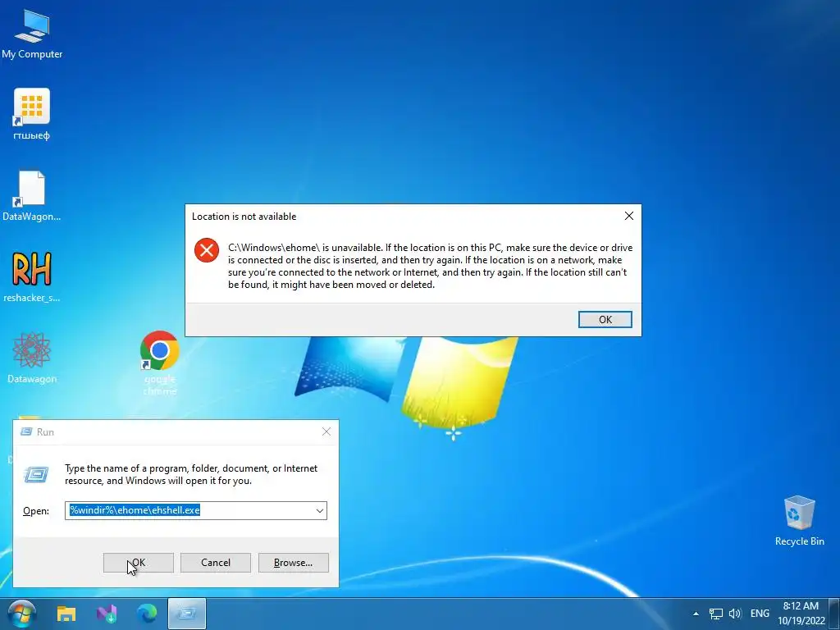
Task: Open the Windows Start orb
Action: [22, 614]
